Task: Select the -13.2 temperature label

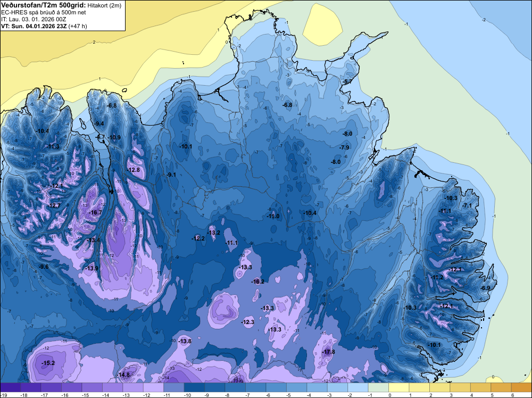Action: point(214,233)
